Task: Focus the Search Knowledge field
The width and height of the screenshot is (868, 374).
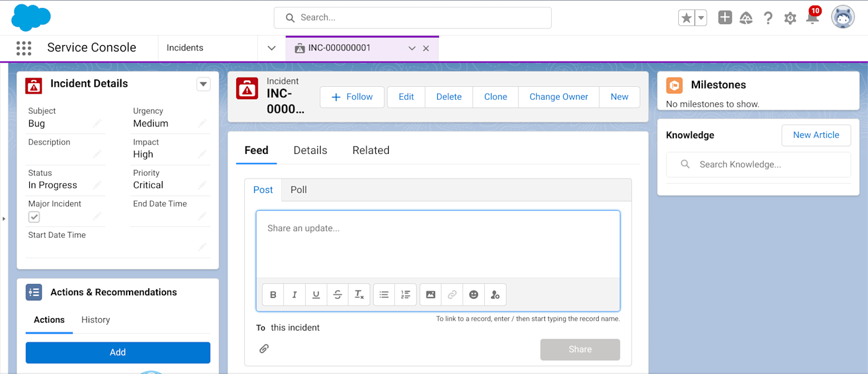Action: 758,164
